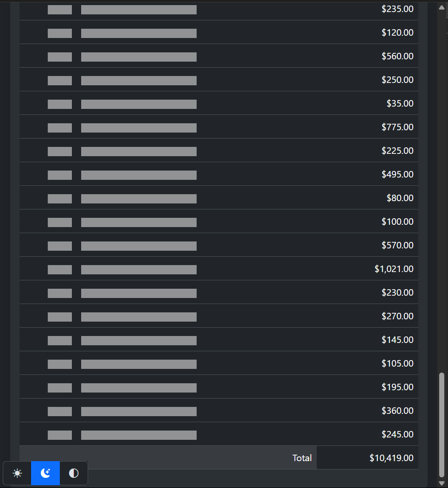Choose the auto contrast theme icon
Viewport: 448px width, 488px height.
point(74,473)
